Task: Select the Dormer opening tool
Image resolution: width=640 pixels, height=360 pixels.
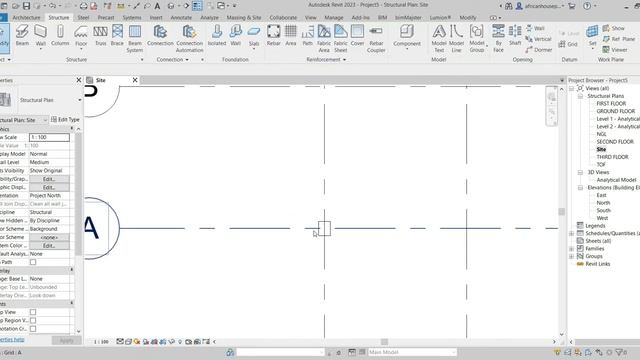Action: coord(539,49)
